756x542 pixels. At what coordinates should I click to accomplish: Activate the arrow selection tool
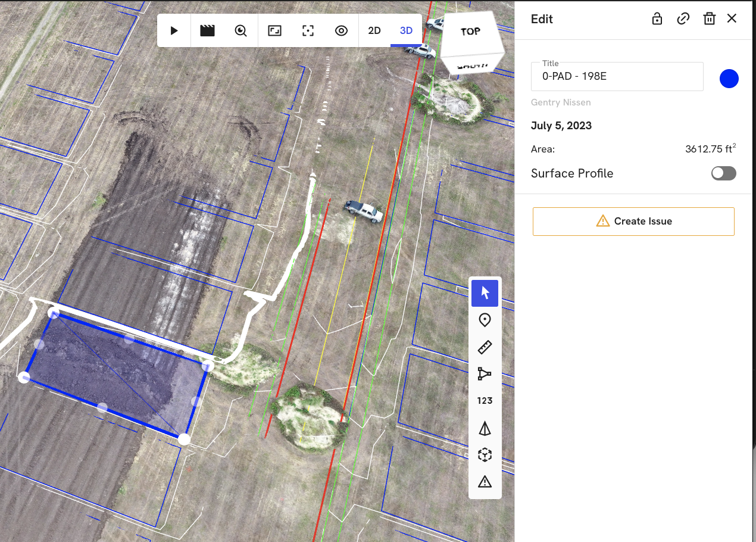485,293
